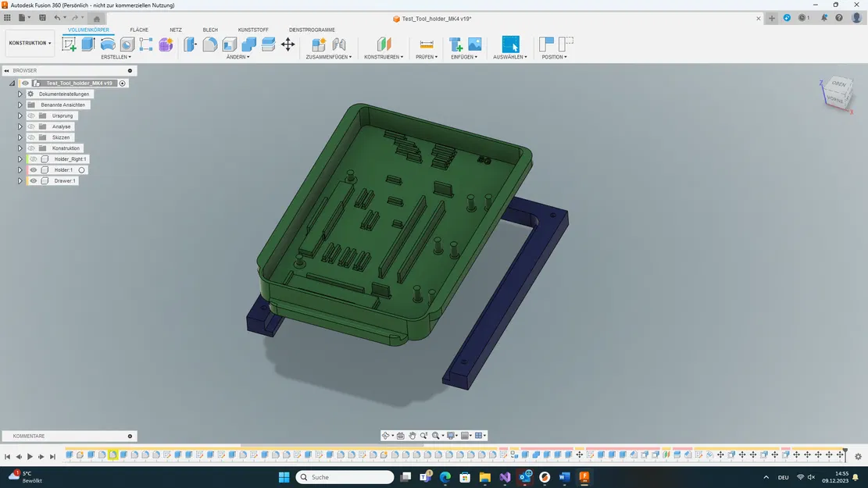Select the purple Create Form tool
This screenshot has width=868, height=488.
coord(166,45)
